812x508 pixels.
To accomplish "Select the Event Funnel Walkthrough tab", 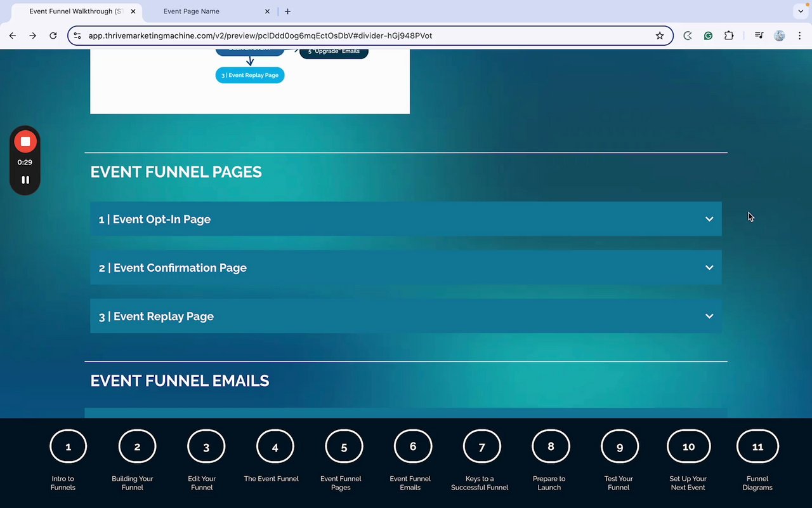I will pyautogui.click(x=75, y=11).
